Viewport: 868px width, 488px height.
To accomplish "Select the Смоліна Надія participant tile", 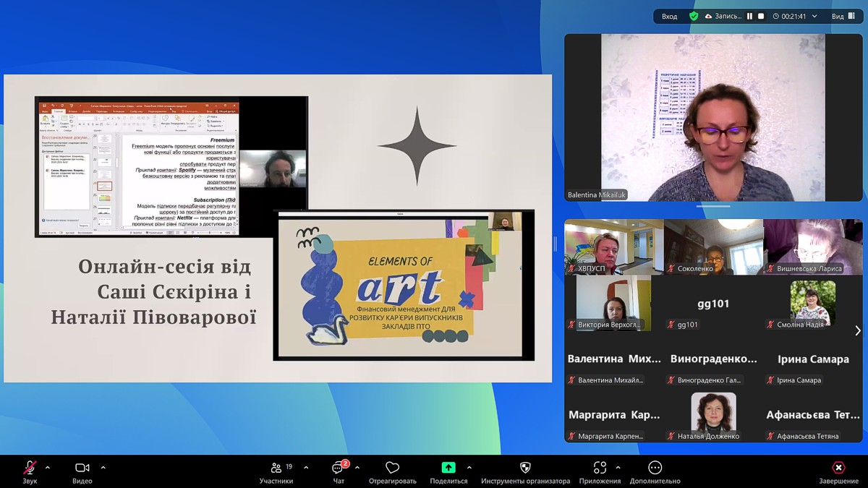I will tap(813, 303).
